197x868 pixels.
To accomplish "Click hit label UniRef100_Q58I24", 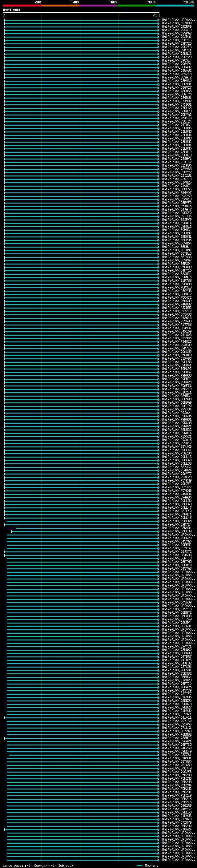I will click(177, 122).
